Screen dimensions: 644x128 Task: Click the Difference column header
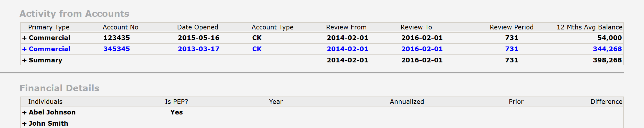pos(606,102)
